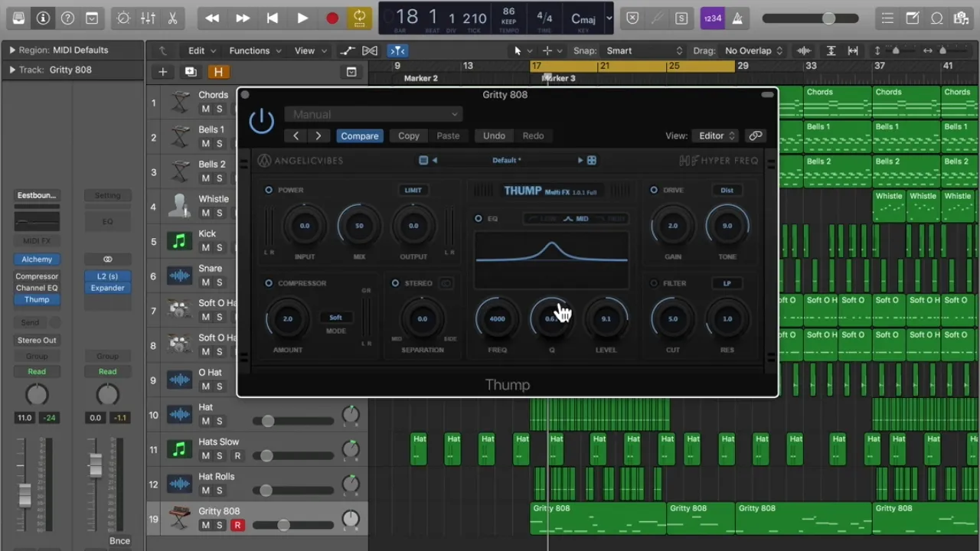The width and height of the screenshot is (980, 551).
Task: Toggle the Flex bowtie icon
Action: click(x=370, y=51)
